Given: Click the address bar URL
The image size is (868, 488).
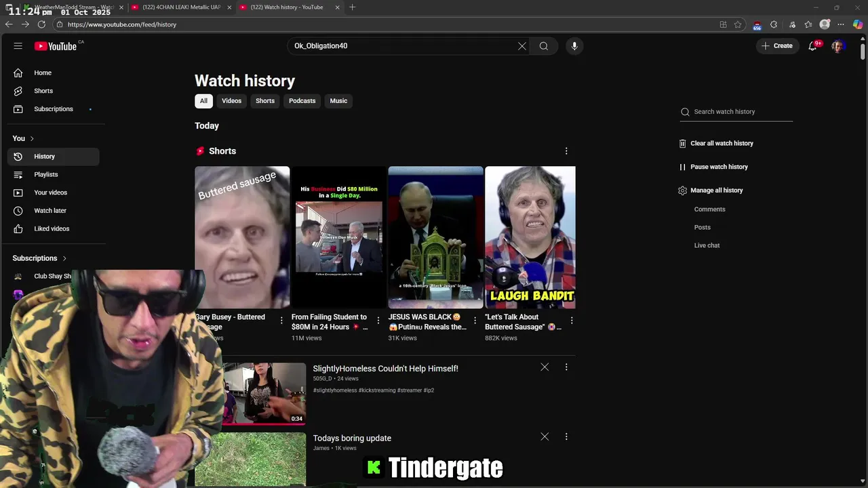Looking at the screenshot, I should (122, 24).
